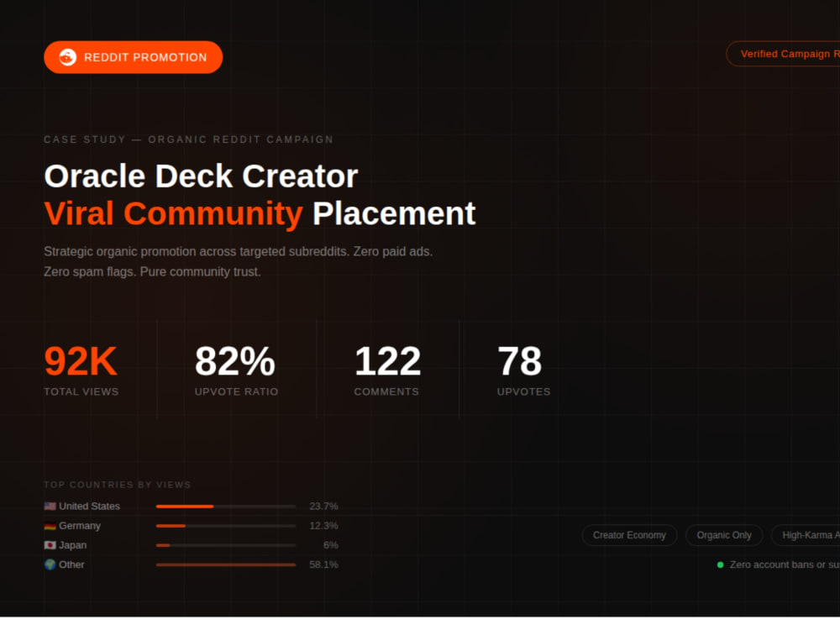Click the 12.3% value
Image resolution: width=840 pixels, height=630 pixels.
pos(323,526)
